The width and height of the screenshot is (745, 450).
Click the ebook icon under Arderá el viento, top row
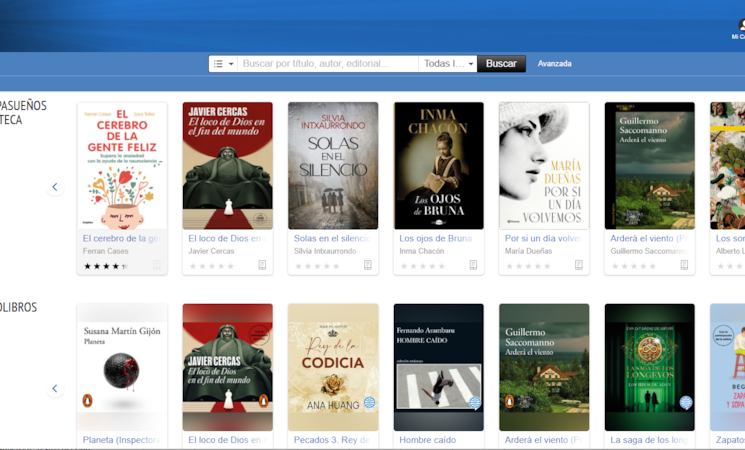point(684,265)
